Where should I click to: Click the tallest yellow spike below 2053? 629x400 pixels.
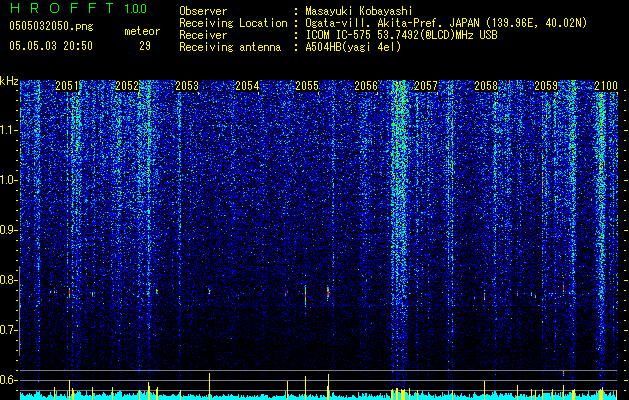point(209,386)
